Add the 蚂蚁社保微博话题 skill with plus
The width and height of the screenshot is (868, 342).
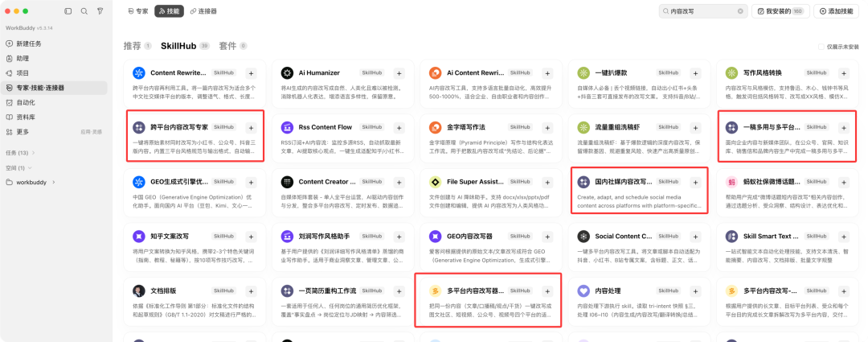point(844,182)
